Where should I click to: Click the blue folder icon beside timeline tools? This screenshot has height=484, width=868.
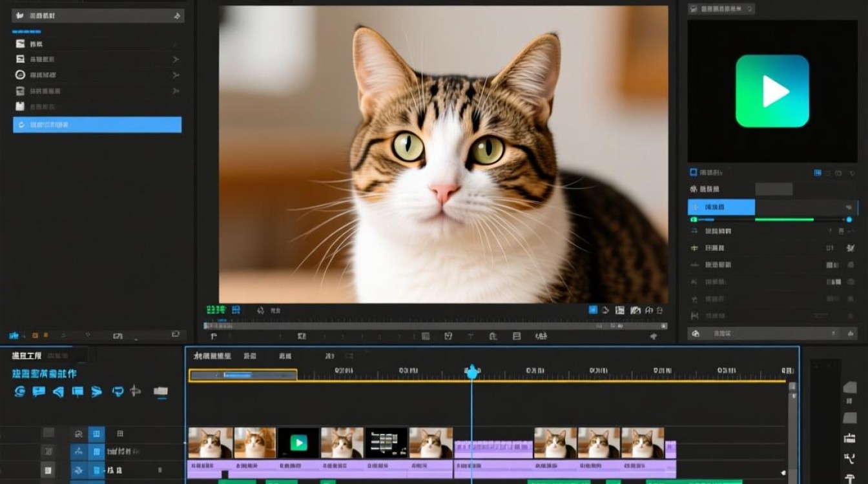click(x=161, y=391)
